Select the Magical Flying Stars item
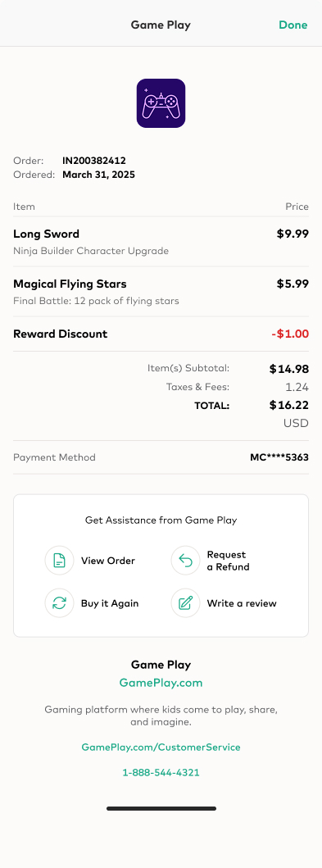The image size is (322, 868). tap(161, 292)
